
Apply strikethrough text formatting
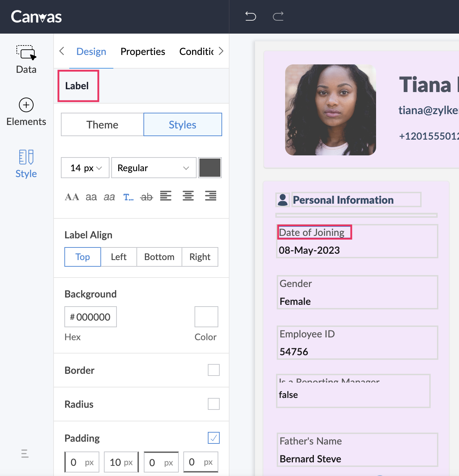coord(147,197)
